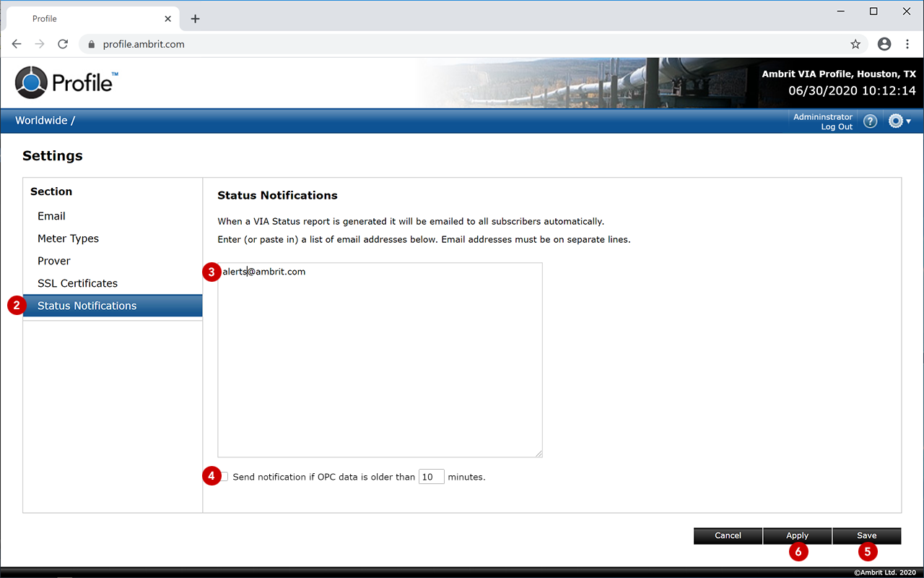Click inside the email addresses text area
The image size is (924, 578).
pos(380,360)
